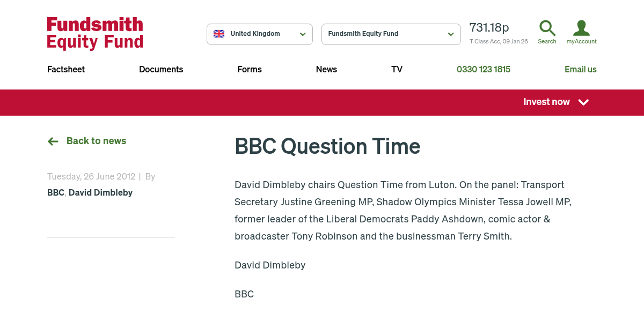Viewport: 644px width, 336px height.
Task: Click the myAccount person icon
Action: pos(581,28)
